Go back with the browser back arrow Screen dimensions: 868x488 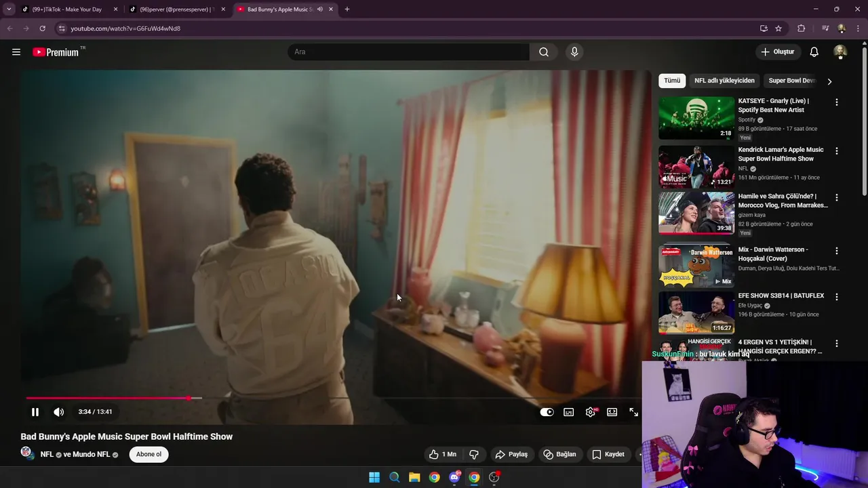(x=9, y=28)
